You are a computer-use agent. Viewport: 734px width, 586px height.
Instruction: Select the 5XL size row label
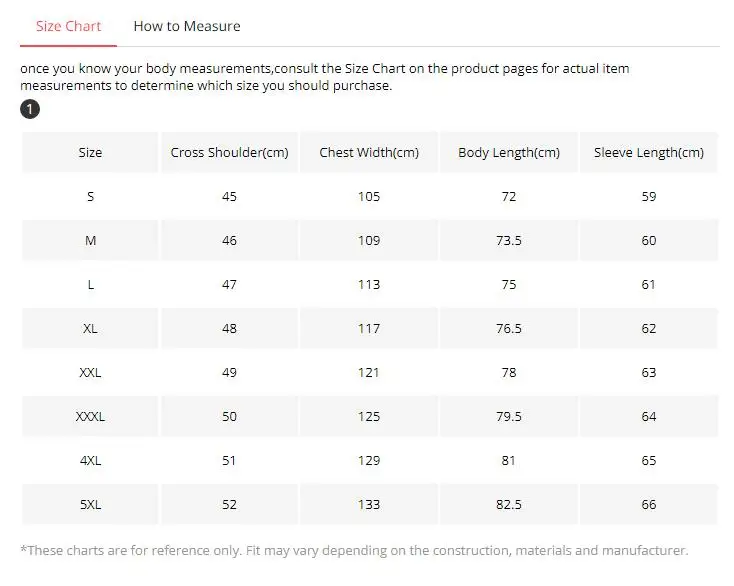pyautogui.click(x=90, y=505)
